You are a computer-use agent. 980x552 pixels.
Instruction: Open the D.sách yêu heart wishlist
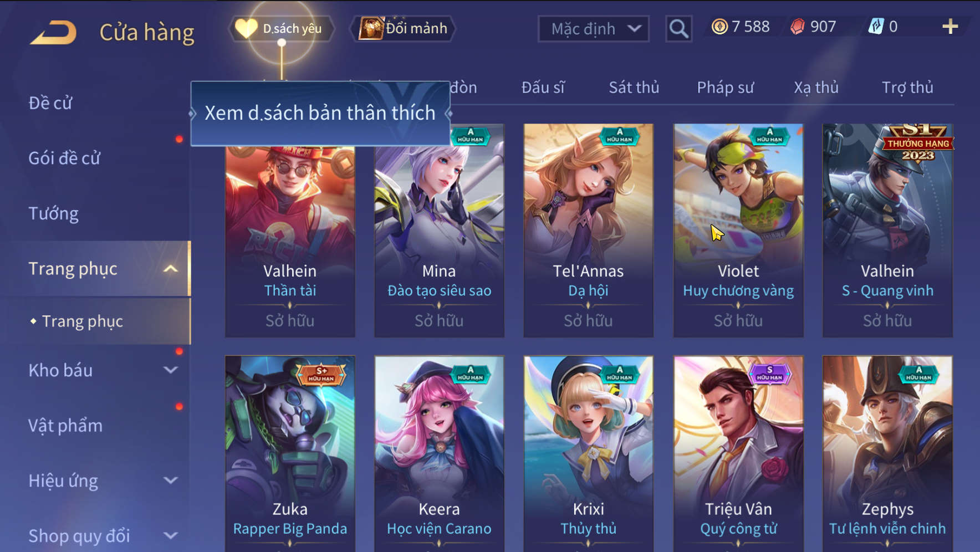coord(281,28)
